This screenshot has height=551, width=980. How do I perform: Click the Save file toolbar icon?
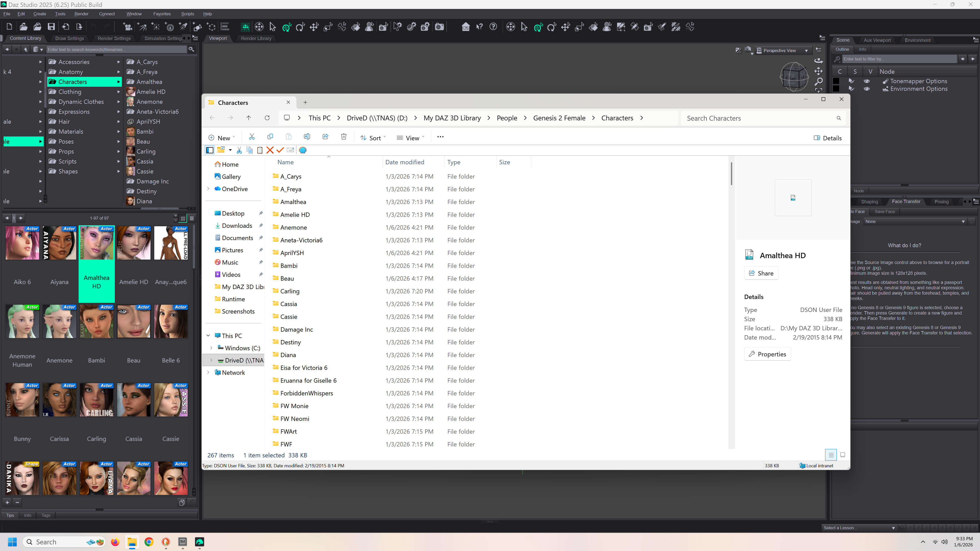(51, 27)
